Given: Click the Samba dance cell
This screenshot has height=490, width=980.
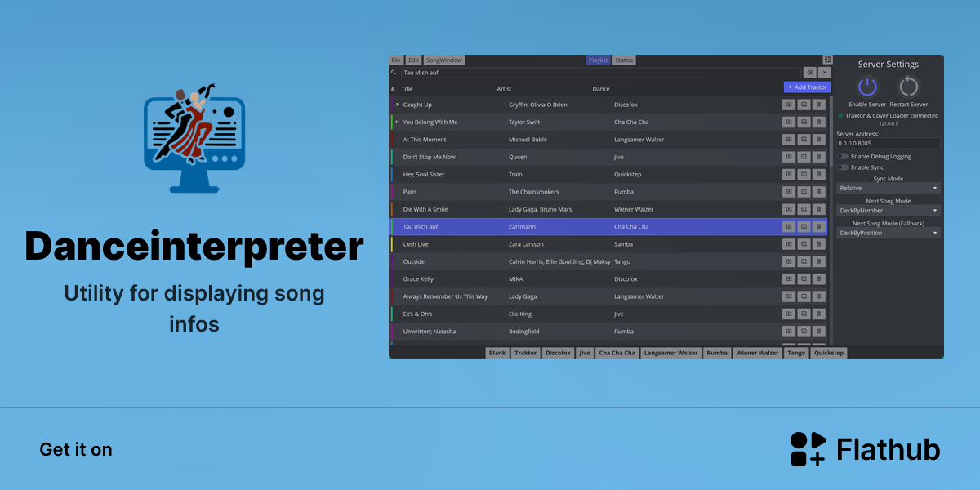Looking at the screenshot, I should pyautogui.click(x=625, y=244).
